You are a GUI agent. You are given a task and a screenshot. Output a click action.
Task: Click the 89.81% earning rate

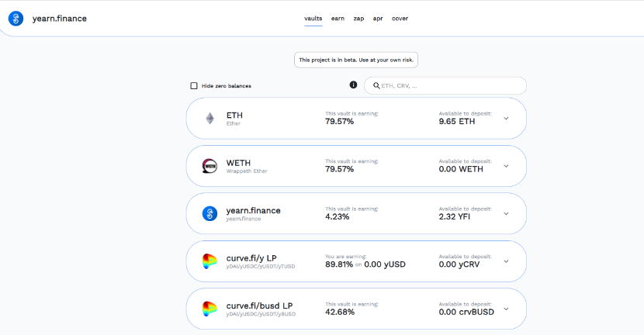tap(339, 264)
